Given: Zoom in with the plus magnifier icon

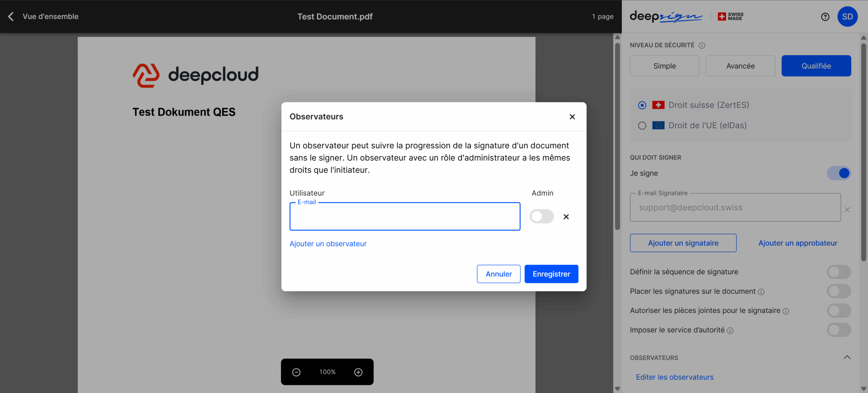Looking at the screenshot, I should [358, 372].
